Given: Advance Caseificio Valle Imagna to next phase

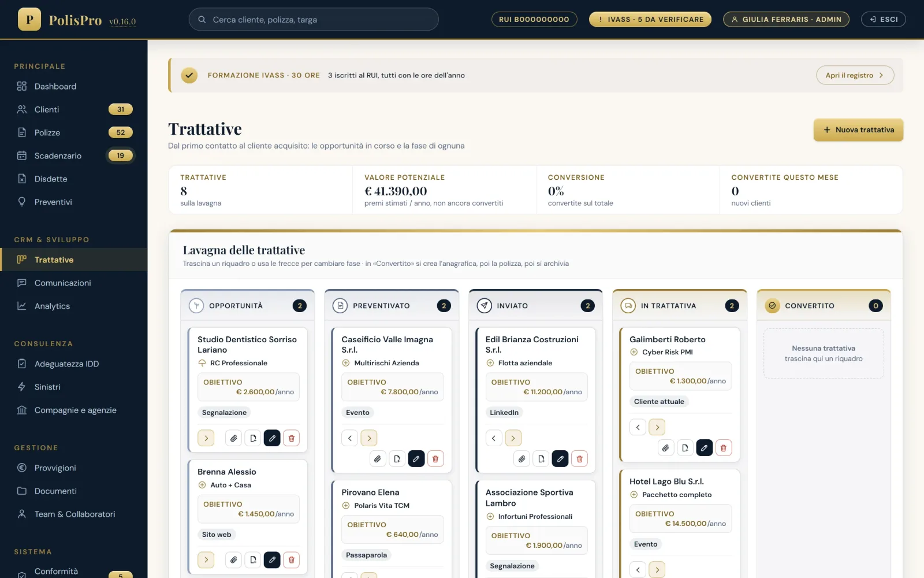Looking at the screenshot, I should (369, 438).
